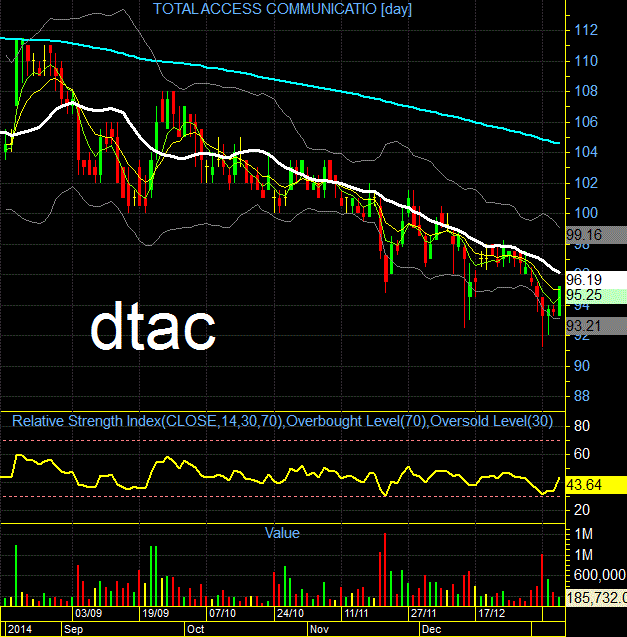Click the 110 price axis label

586,61
